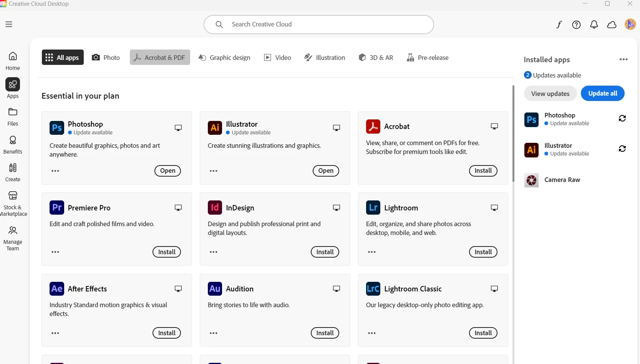Open Benefits in the sidebar
The width and height of the screenshot is (640, 364).
(x=13, y=145)
